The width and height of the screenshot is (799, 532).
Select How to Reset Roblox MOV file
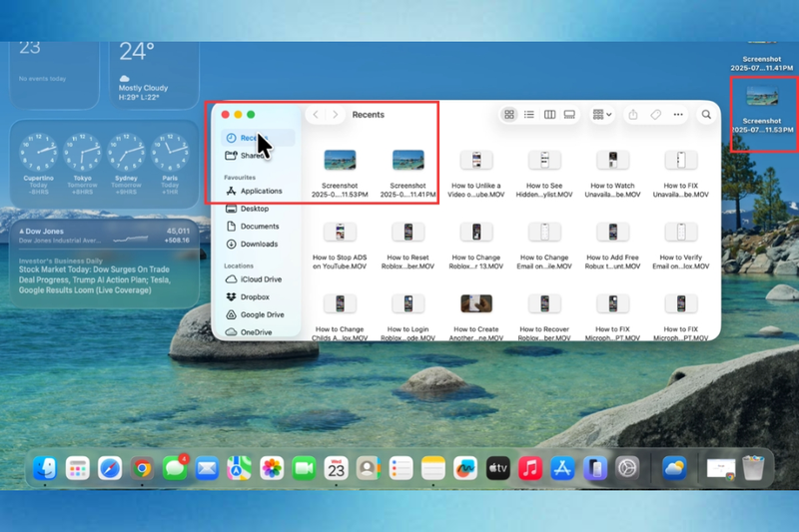(x=408, y=246)
